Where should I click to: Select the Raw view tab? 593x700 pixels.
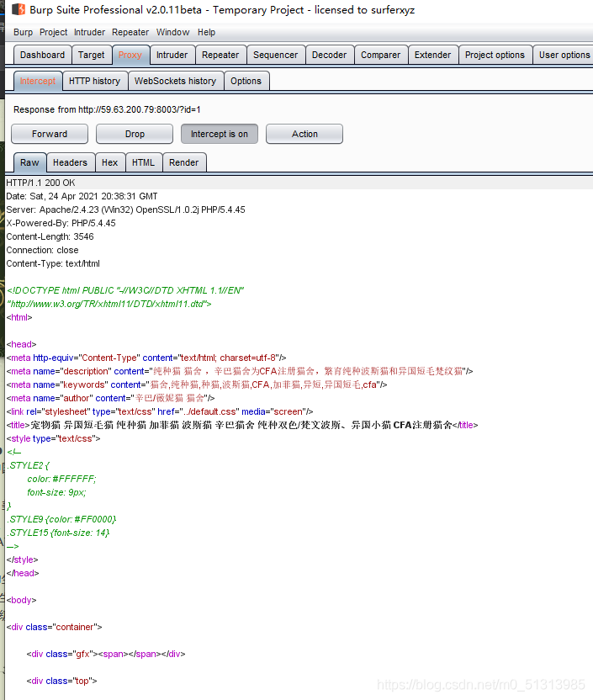(x=29, y=162)
